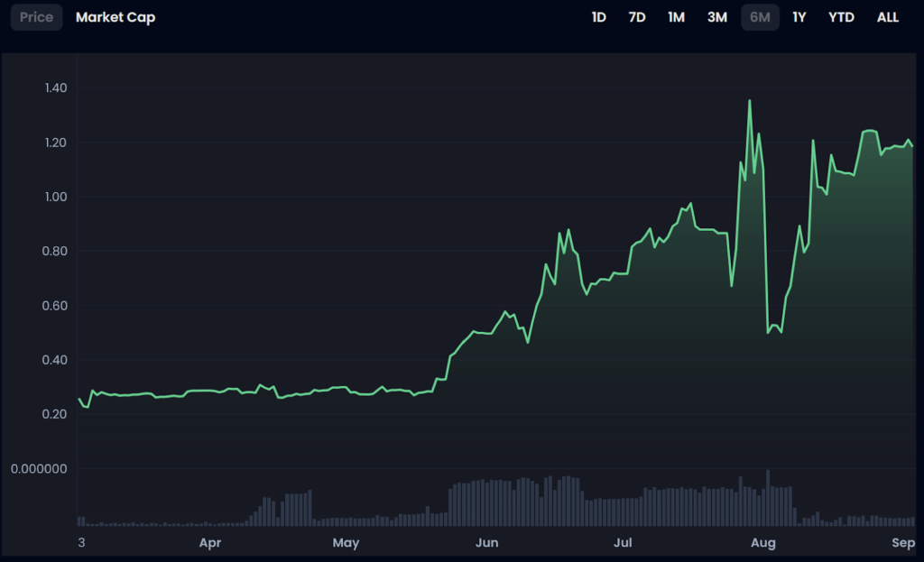The width and height of the screenshot is (924, 562).
Task: Click the tallest volume bar in early August
Action: click(x=768, y=497)
